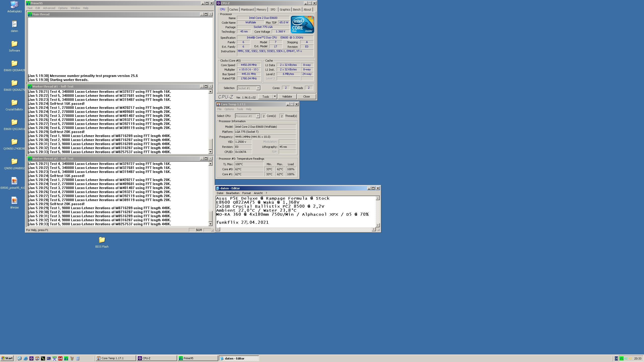This screenshot has height=362, width=644.
Task: Open the Test menu in Prime95
Action: 30,8
